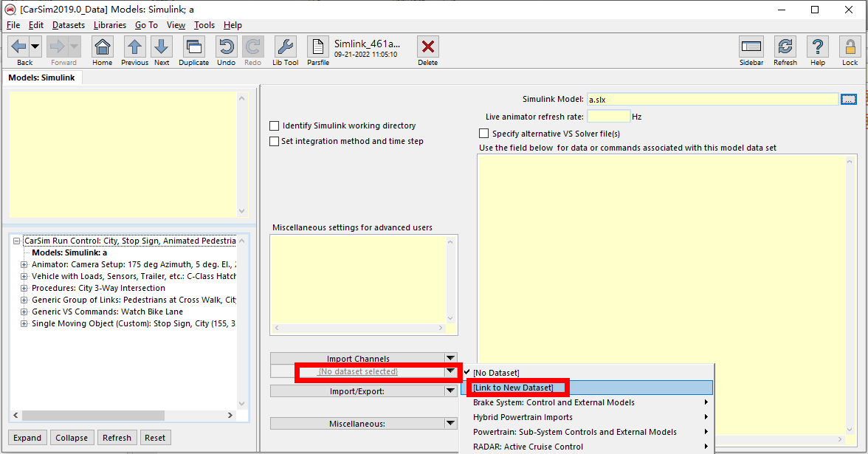Expand Single Moving Object (Custom) node

point(24,323)
